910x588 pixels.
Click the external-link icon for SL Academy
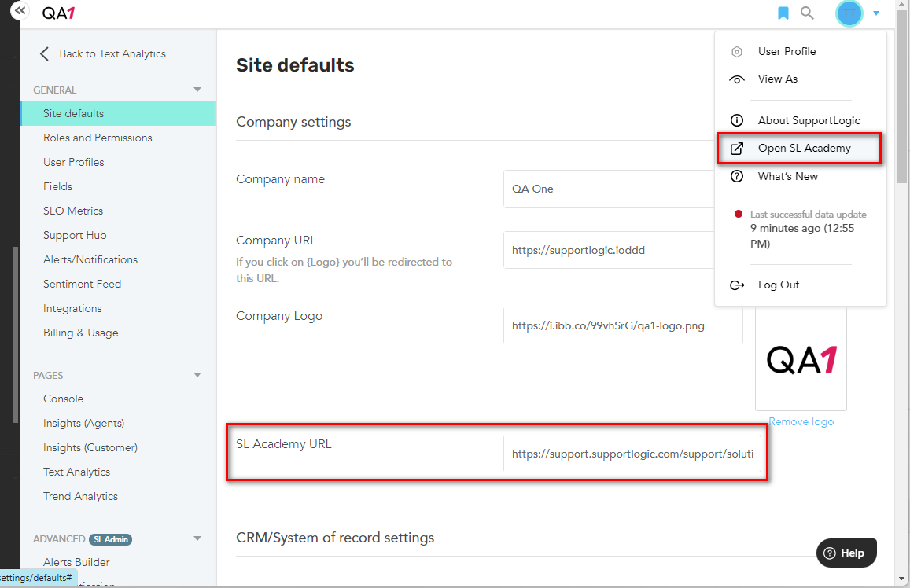click(736, 149)
